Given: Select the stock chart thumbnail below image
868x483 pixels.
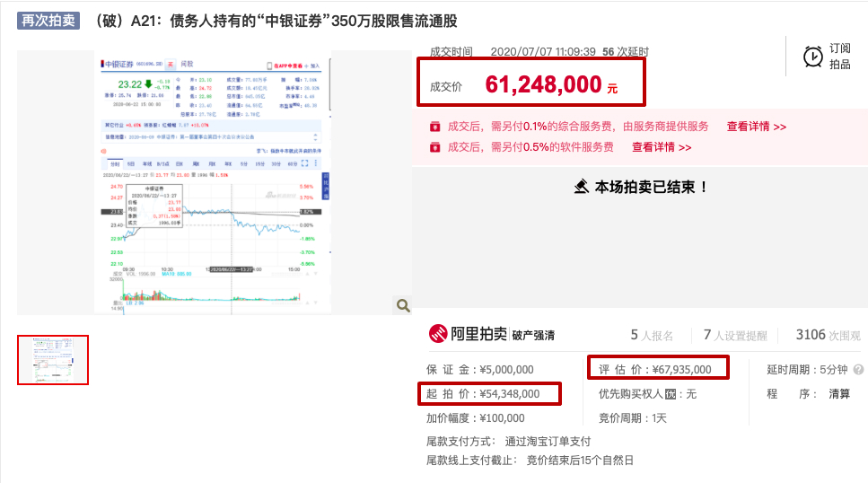Looking at the screenshot, I should tap(53, 360).
